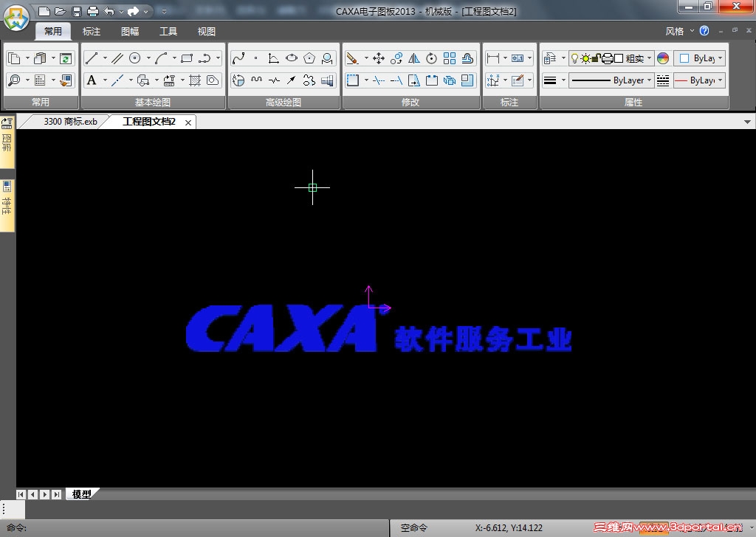Switch to the 工具 ribbon tab

[x=168, y=31]
